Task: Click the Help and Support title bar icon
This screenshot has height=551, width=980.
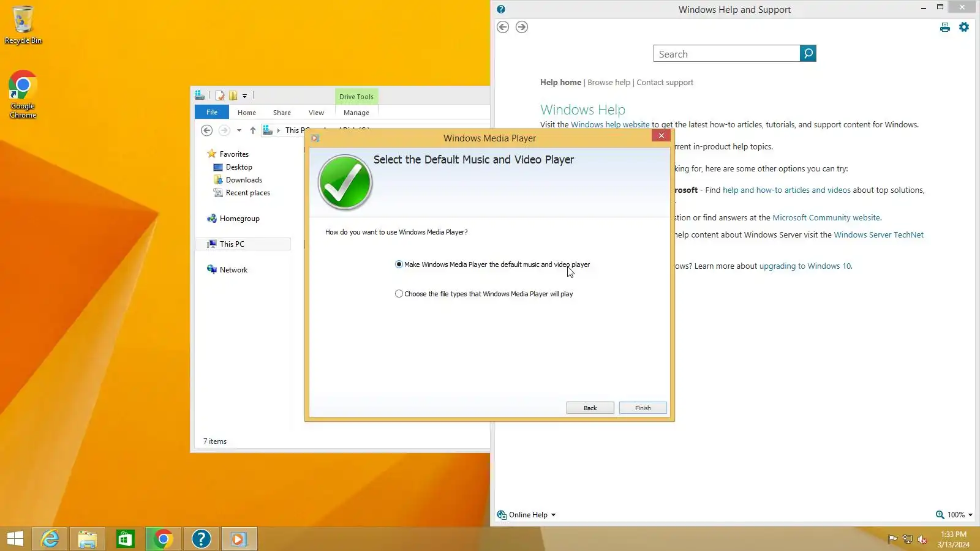Action: [501, 9]
